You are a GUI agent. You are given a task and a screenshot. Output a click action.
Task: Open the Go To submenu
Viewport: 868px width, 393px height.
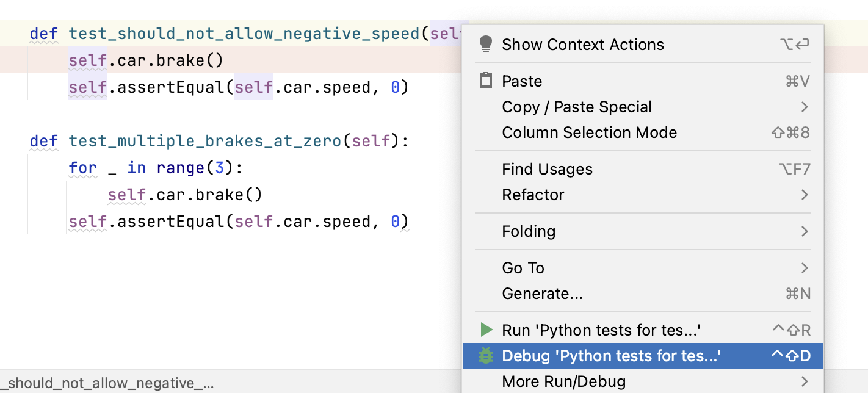click(x=523, y=268)
